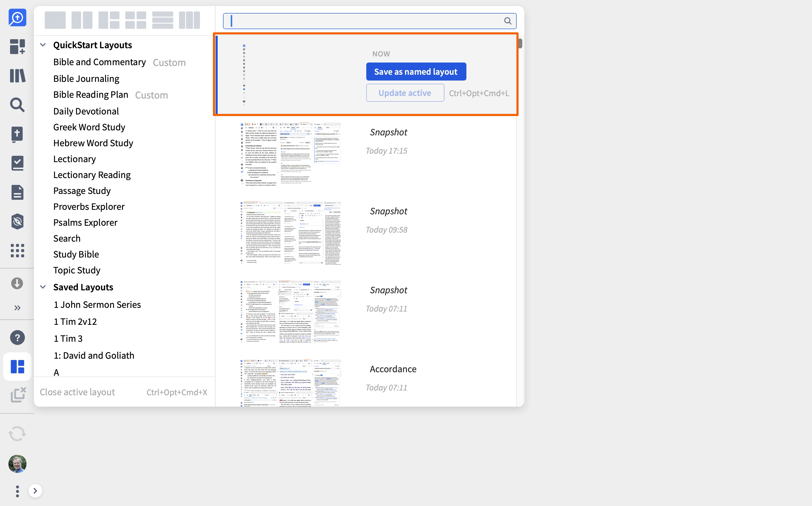Click the active Layouts icon in the sidebar
The image size is (812, 506).
(x=17, y=366)
